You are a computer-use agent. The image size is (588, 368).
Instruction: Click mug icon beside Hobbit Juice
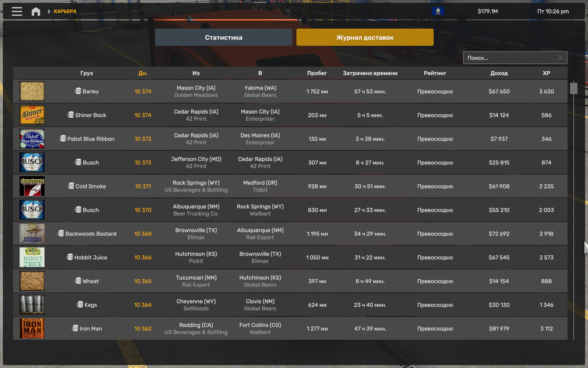(x=70, y=257)
